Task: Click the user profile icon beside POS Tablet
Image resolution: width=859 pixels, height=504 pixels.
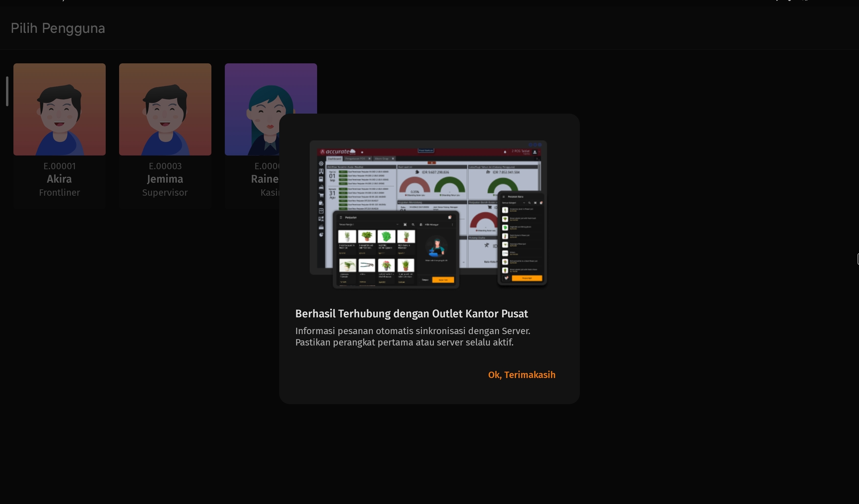Action: point(535,152)
